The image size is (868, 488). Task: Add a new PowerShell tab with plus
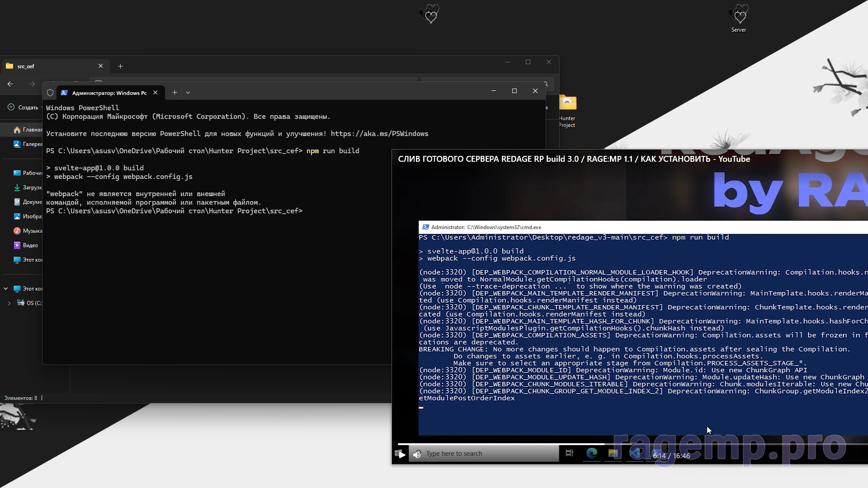[175, 93]
